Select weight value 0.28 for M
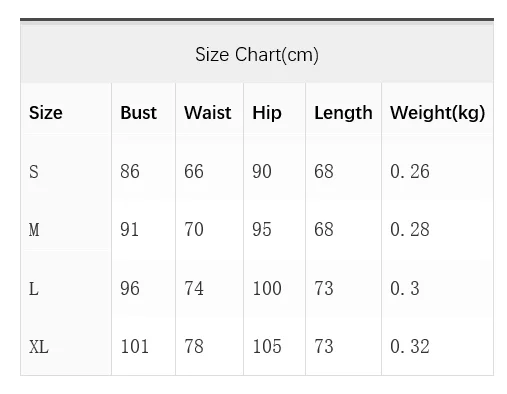Viewport: 507px width, 394px height. click(410, 230)
